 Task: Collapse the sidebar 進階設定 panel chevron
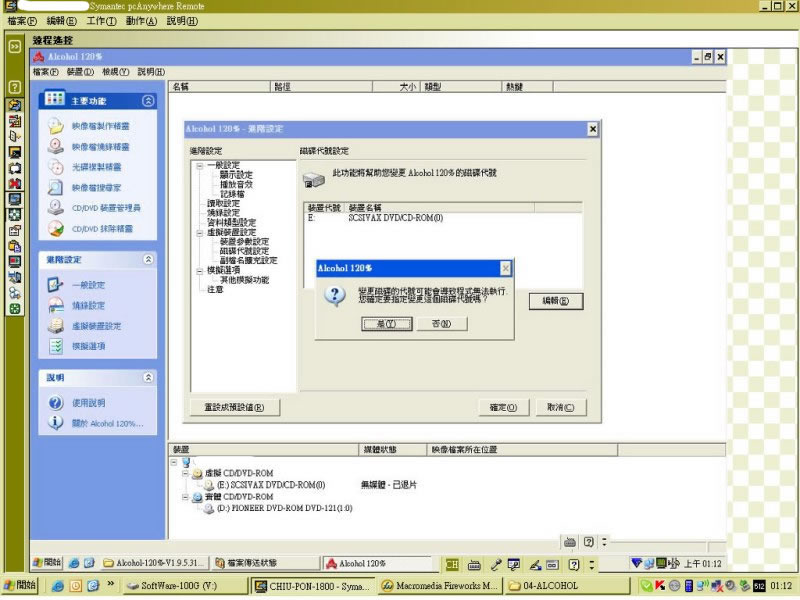148,260
